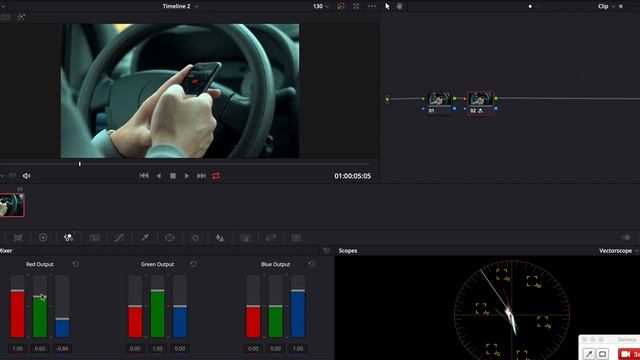The height and width of the screenshot is (360, 640).
Task: Open the Motion Effects palette
Action: click(x=94, y=238)
